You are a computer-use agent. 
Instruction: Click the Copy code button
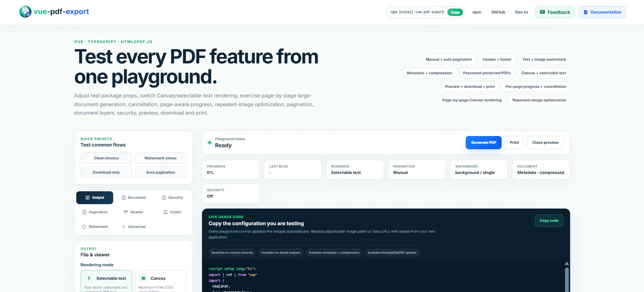pyautogui.click(x=549, y=220)
